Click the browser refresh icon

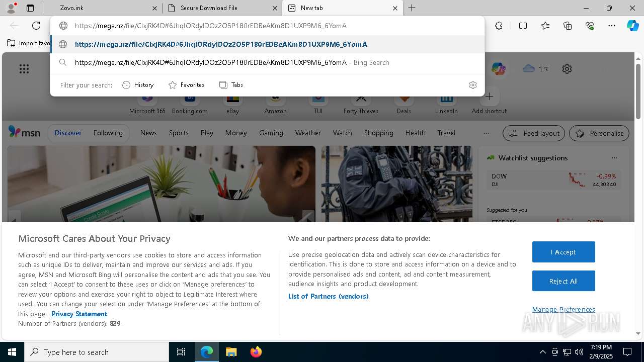click(x=36, y=26)
